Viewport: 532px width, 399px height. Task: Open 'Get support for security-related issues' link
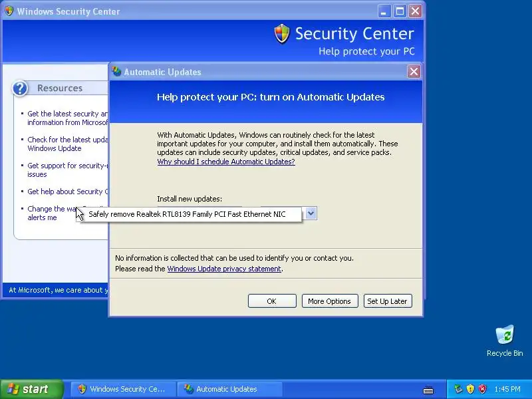(67, 170)
